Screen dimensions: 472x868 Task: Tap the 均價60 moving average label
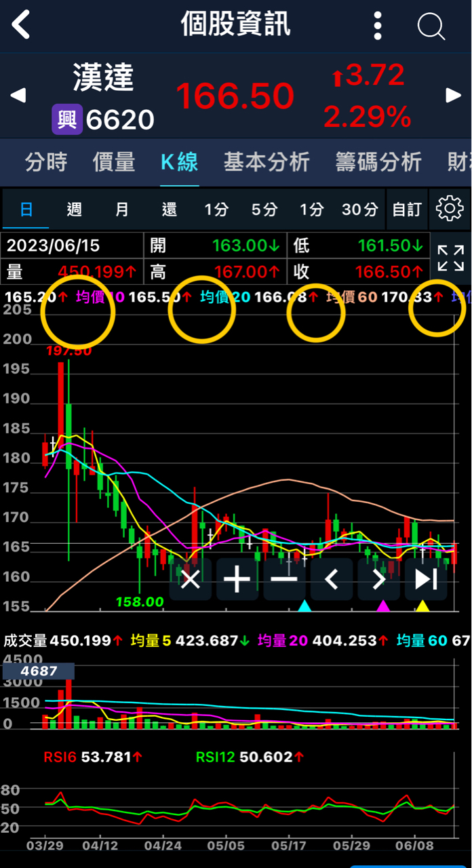[352, 296]
